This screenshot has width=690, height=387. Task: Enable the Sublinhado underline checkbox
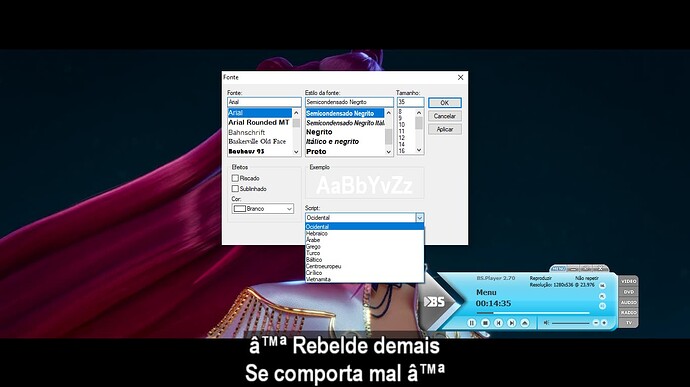click(x=235, y=189)
